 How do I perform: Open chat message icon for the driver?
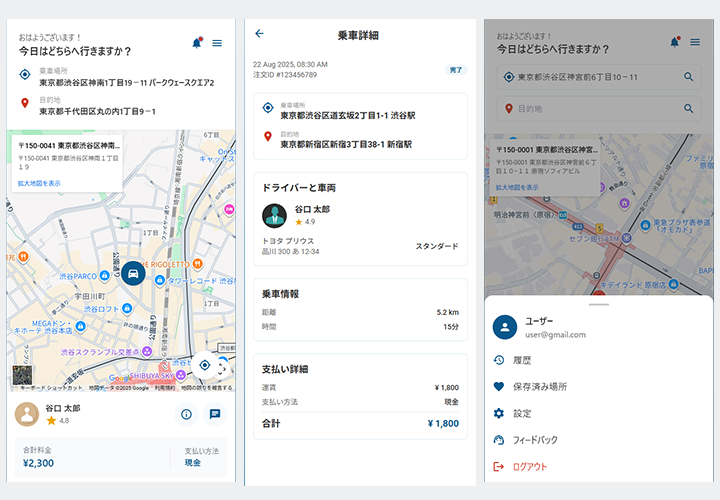coord(214,414)
